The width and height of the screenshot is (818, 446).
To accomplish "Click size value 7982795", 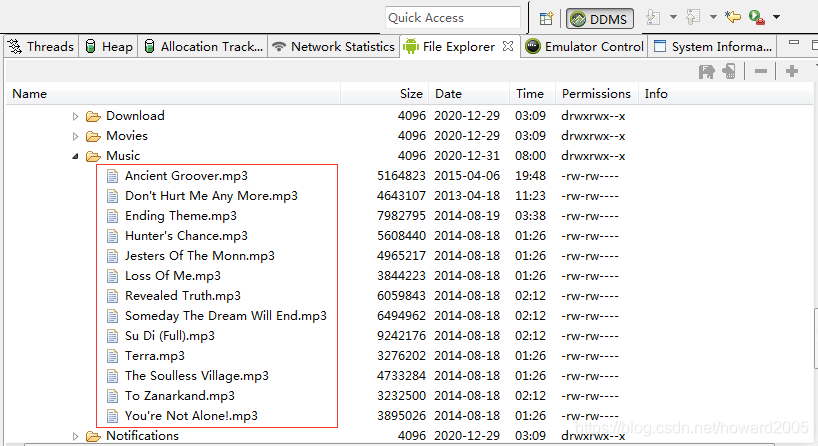I will coord(401,215).
